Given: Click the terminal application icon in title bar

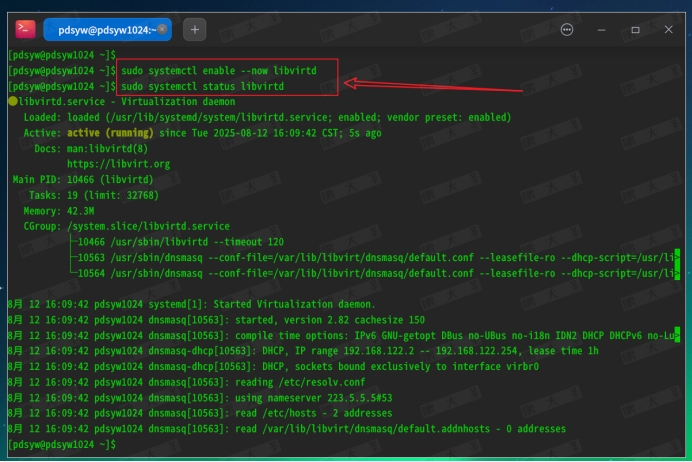Looking at the screenshot, I should coord(26,30).
